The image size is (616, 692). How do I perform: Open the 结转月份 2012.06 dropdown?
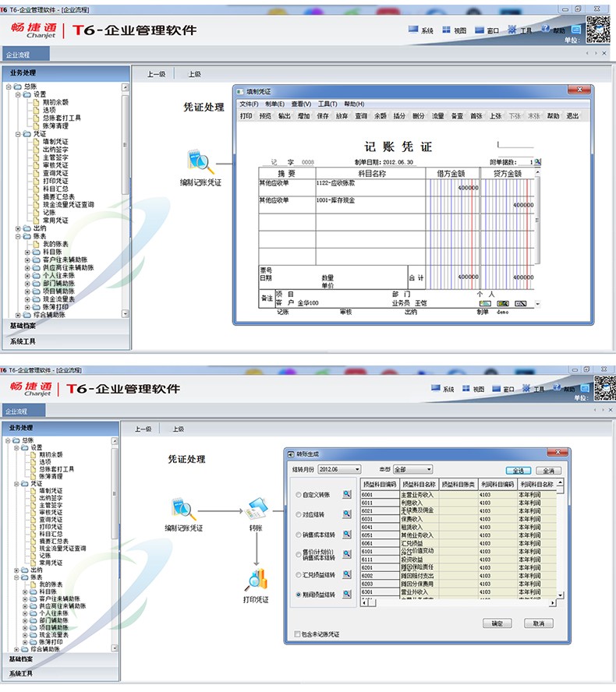(x=339, y=469)
